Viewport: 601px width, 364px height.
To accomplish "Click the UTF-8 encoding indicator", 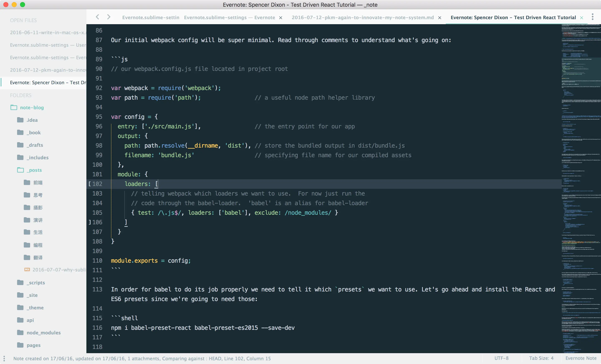I will click(501, 358).
